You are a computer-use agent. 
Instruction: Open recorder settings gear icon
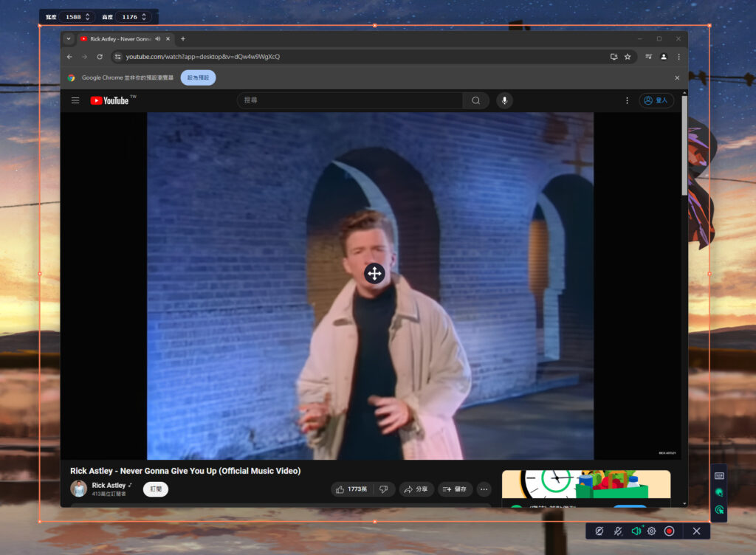(652, 531)
